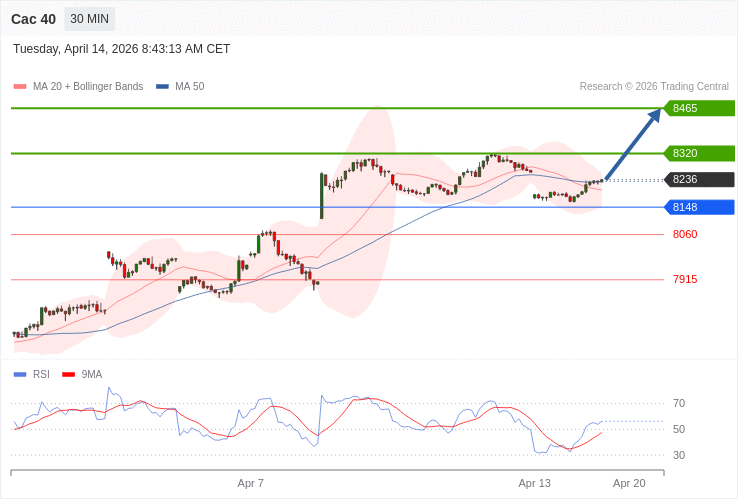The height and width of the screenshot is (500, 738).
Task: Click the MA 20 + Bollinger Bands legend swatch
Action: click(x=20, y=87)
